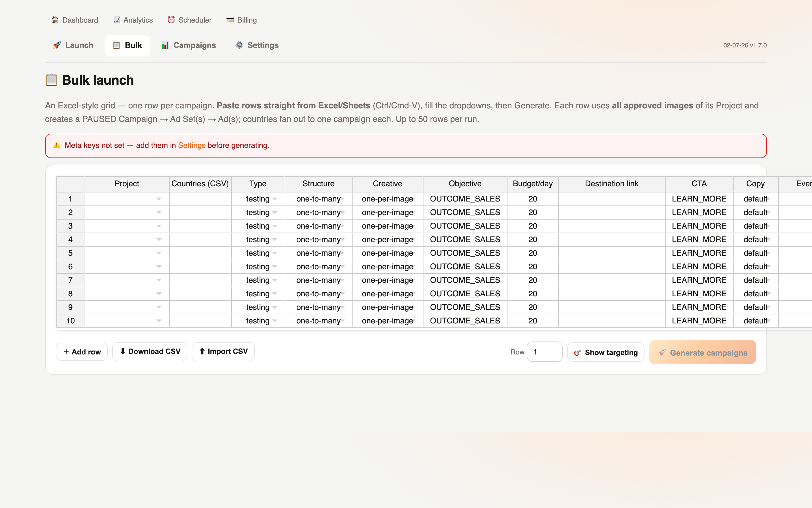The height and width of the screenshot is (508, 812).
Task: Open the Settings tab
Action: coord(257,45)
